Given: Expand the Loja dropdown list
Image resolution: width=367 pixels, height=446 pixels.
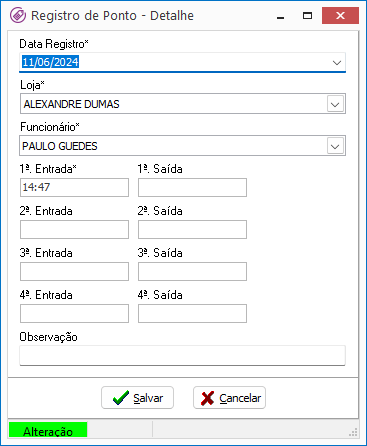Looking at the screenshot, I should coord(335,104).
